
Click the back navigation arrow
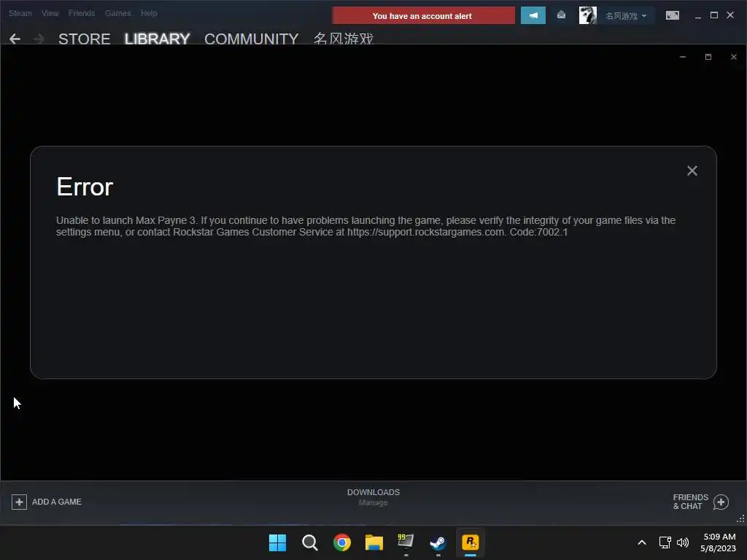coord(15,39)
